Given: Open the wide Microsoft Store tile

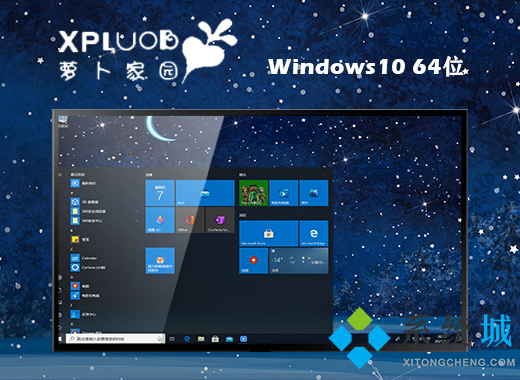Looking at the screenshot, I should coord(269,233).
